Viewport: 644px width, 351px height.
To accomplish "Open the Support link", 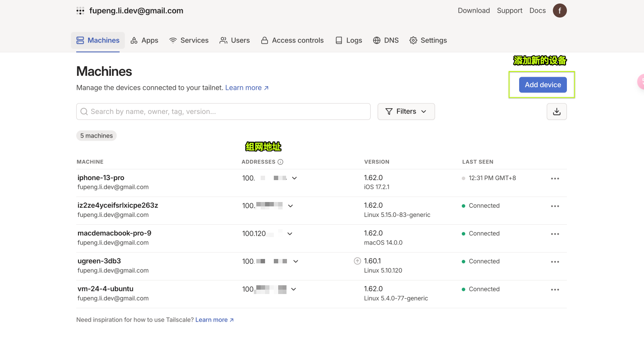I will pyautogui.click(x=510, y=11).
